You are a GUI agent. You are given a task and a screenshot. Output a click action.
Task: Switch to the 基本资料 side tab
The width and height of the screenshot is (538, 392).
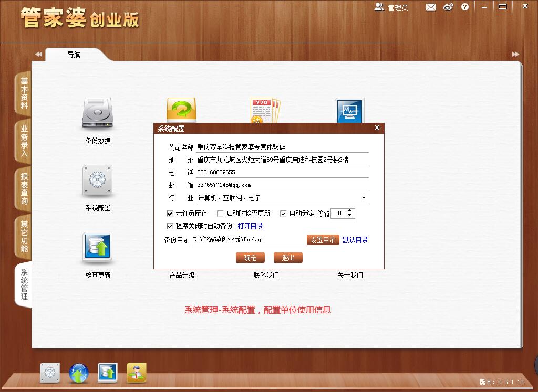click(24, 93)
